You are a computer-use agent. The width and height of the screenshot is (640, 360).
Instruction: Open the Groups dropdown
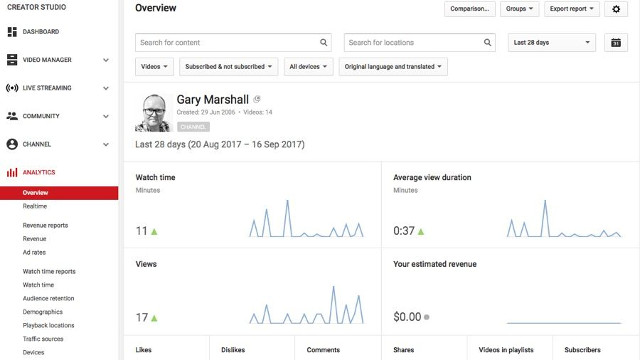520,9
